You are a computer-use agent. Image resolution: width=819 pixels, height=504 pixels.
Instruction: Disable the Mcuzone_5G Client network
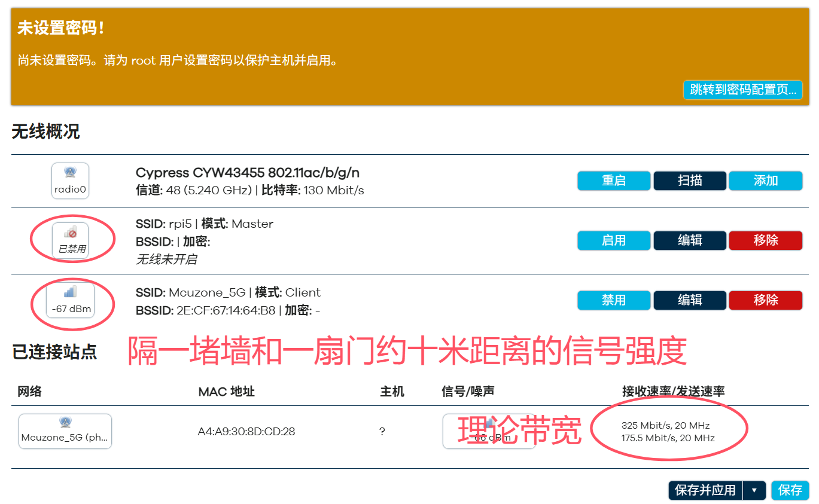(x=613, y=300)
